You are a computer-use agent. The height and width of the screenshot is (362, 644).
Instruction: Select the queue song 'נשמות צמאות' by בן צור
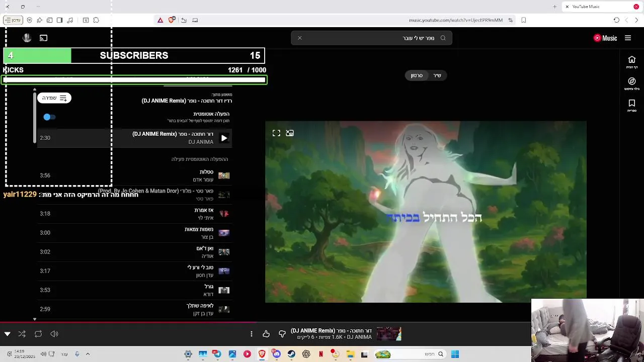pos(135,233)
